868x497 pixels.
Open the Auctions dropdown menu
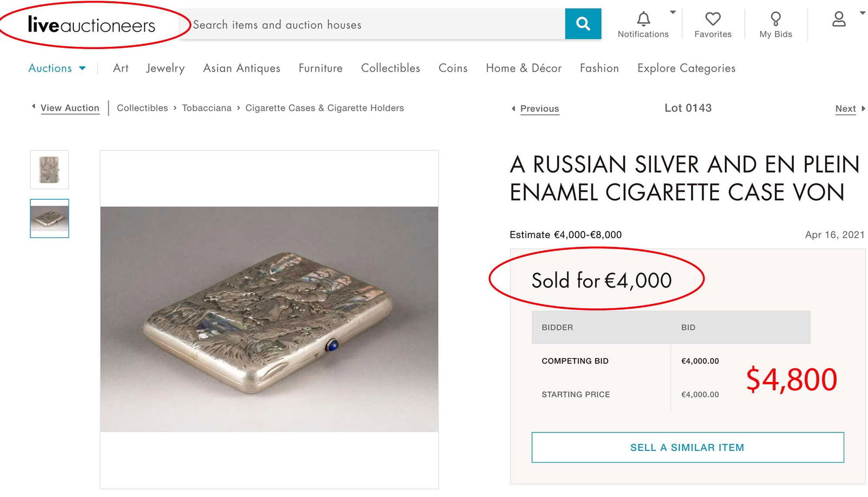[x=56, y=68]
